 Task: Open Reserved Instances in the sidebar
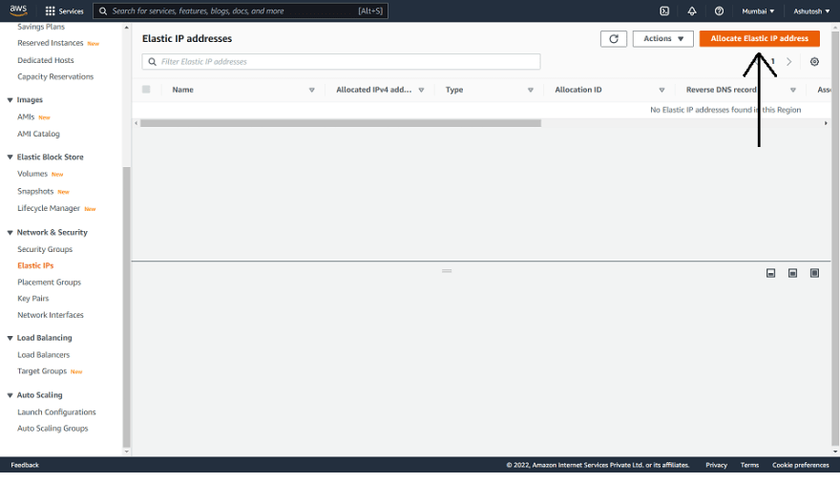(x=50, y=43)
